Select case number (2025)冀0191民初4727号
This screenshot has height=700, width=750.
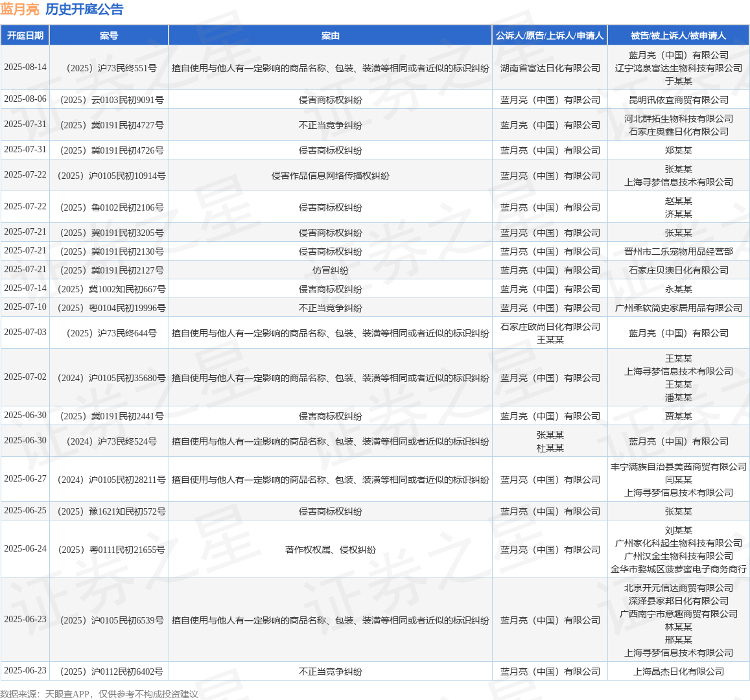[x=111, y=125]
